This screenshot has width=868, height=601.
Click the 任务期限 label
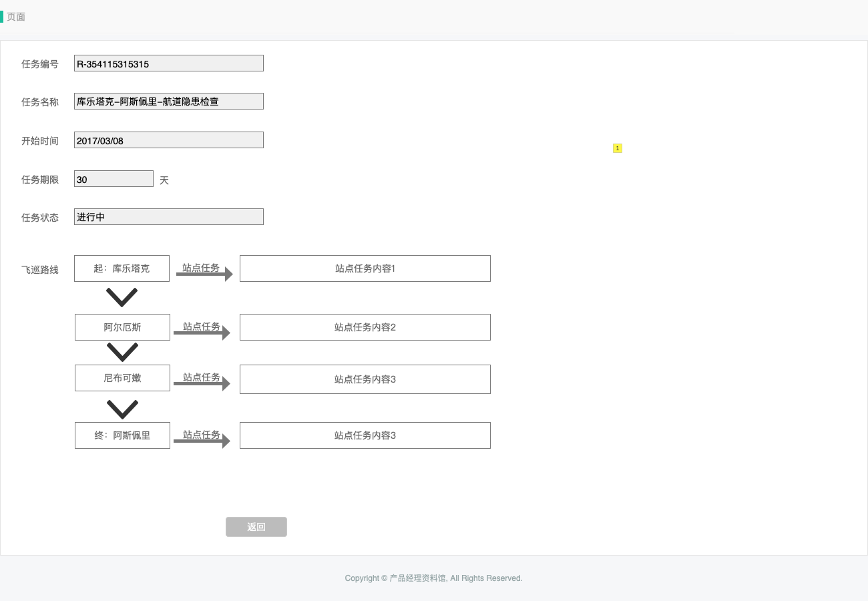point(40,180)
